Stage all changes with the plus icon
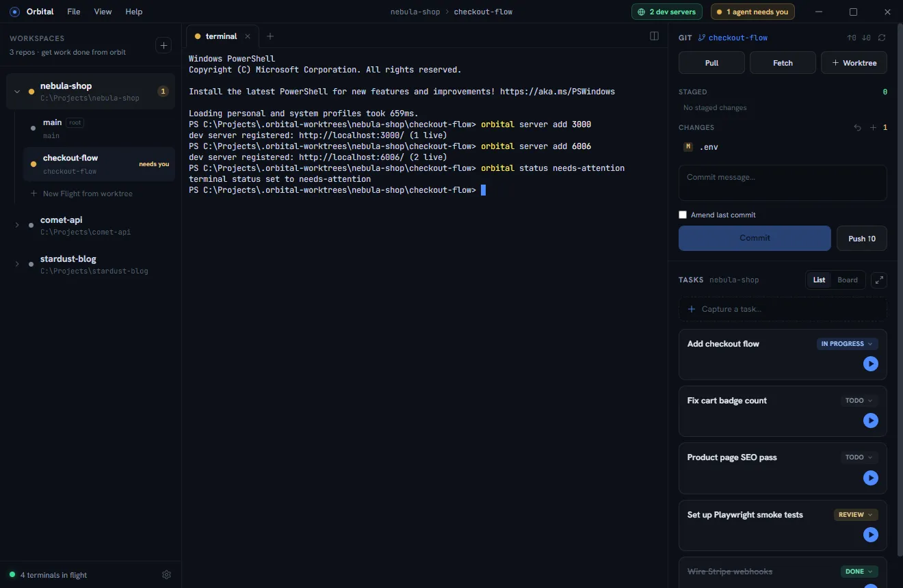This screenshot has width=903, height=588. pos(873,128)
